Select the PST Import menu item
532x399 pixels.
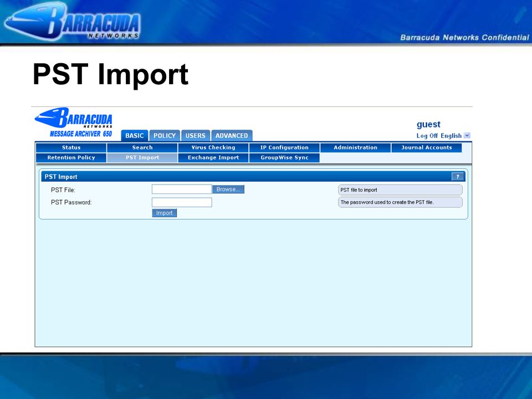(142, 158)
